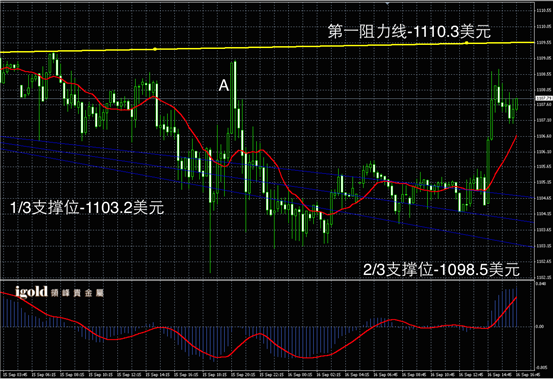
Task: Select the 2/3支撑位-1098.5美元 text label
Action: coord(441,270)
